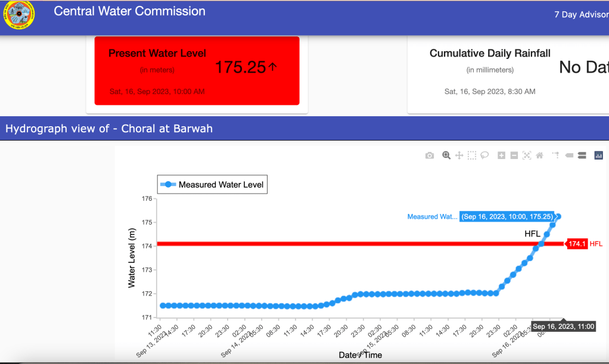609x364 pixels.
Task: Open the Plotly logo chart link
Action: tap(599, 155)
